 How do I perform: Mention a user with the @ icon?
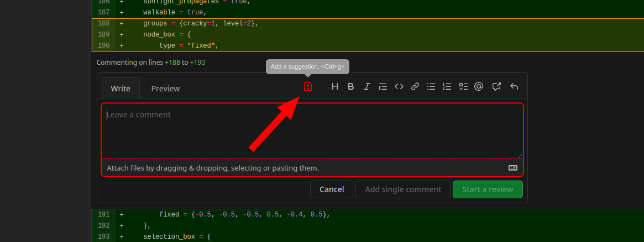click(479, 86)
